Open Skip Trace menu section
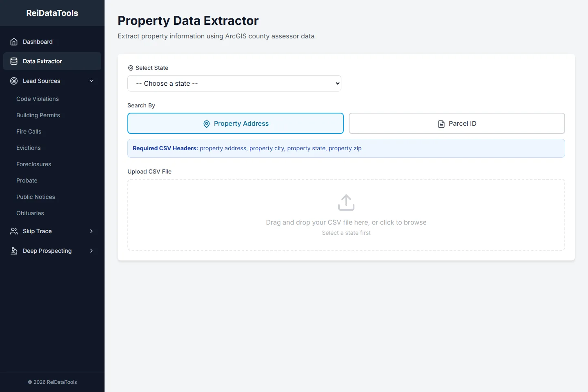This screenshot has height=392, width=588. coord(52,231)
